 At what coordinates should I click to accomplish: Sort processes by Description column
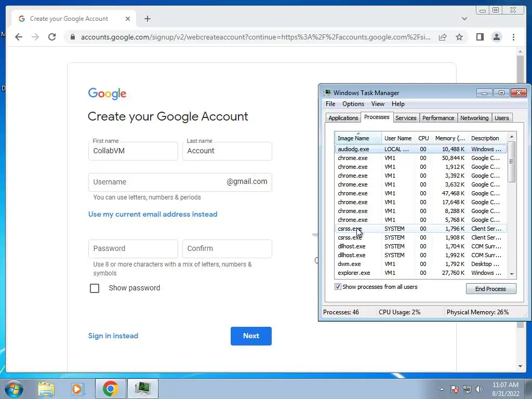coord(487,138)
